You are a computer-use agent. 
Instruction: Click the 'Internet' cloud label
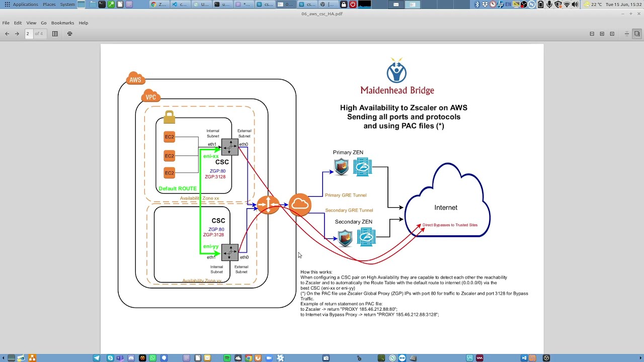pos(446,207)
